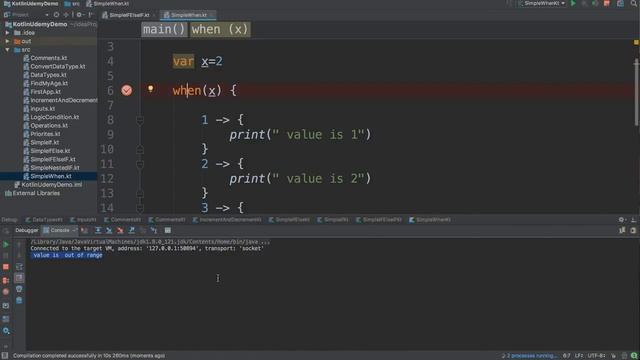
Task: Resume program with green debug arrow
Action: 6,244
